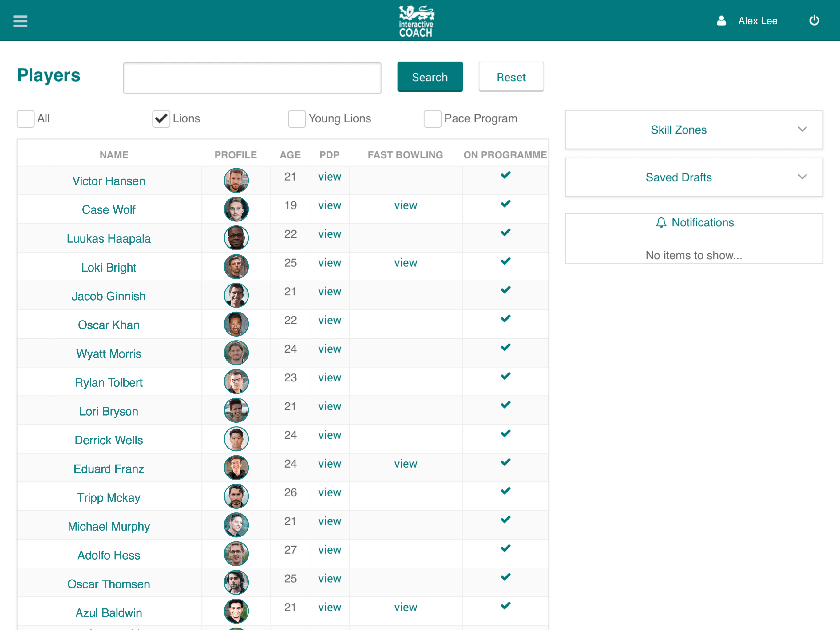The image size is (840, 630).
Task: Click the Search button
Action: [x=430, y=76]
